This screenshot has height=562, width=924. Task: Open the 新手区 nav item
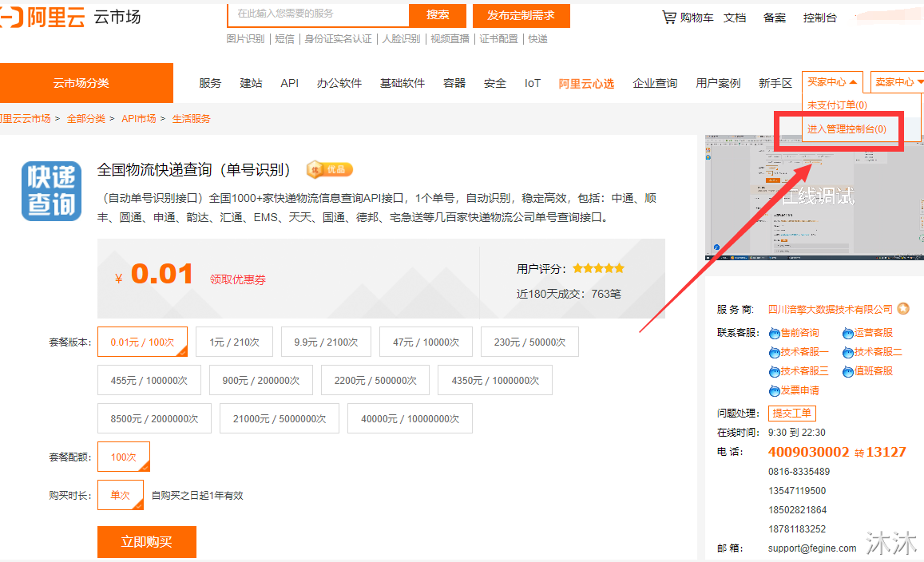[775, 83]
